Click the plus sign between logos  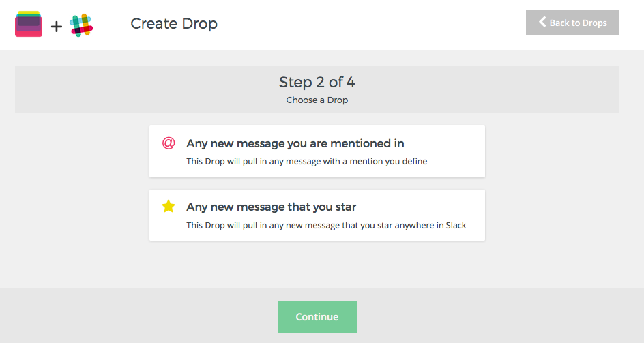tap(56, 27)
